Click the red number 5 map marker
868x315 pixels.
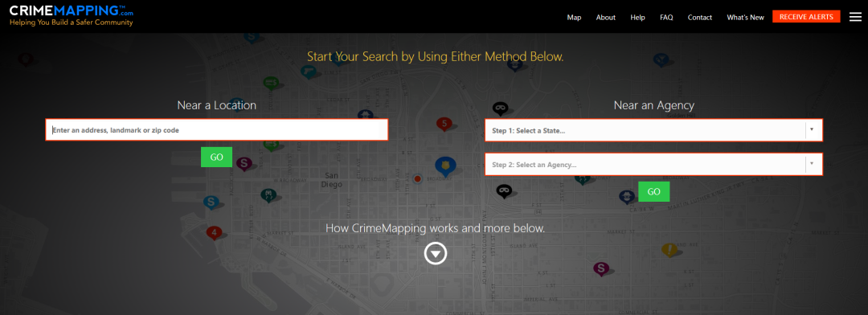(444, 124)
